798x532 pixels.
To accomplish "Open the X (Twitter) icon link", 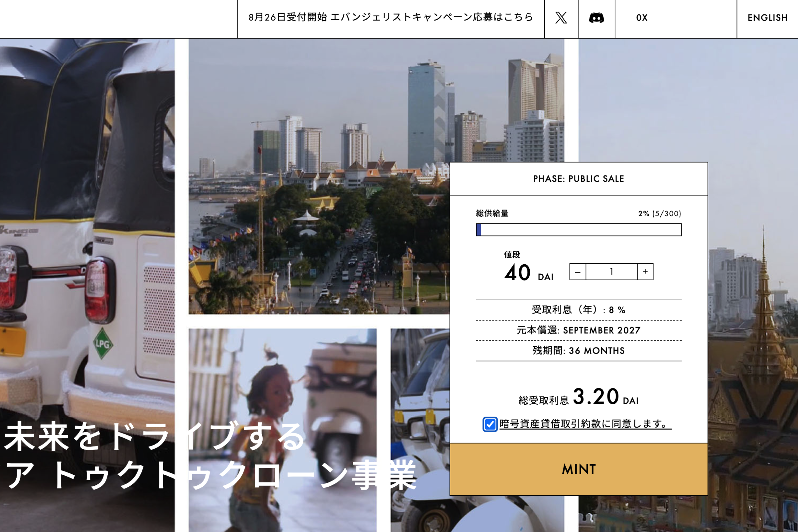I will [561, 18].
